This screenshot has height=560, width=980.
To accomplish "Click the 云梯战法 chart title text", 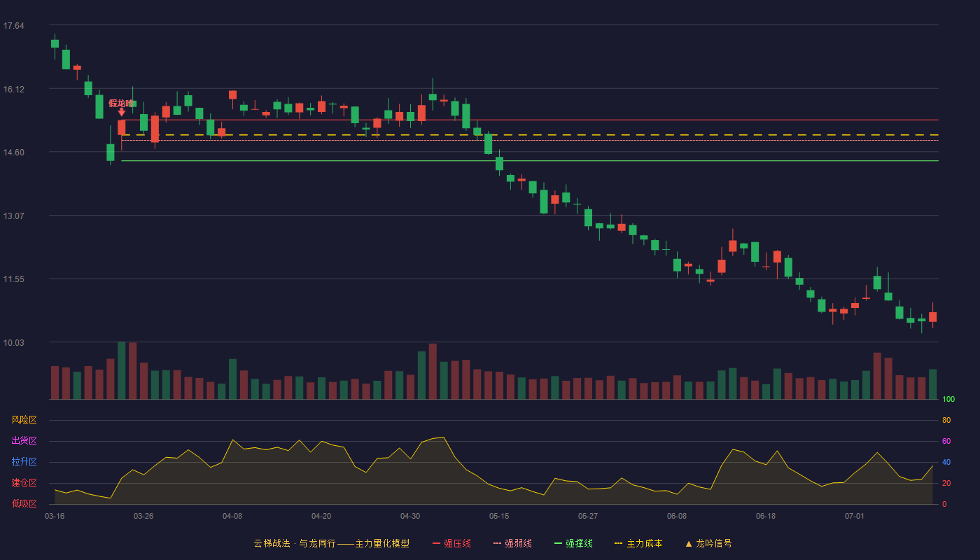I will coord(272,544).
